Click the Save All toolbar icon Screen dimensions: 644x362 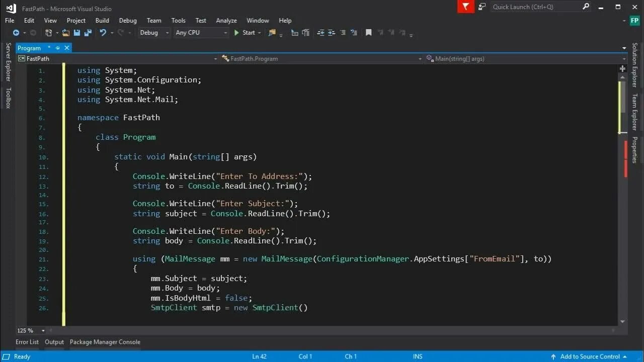click(x=88, y=33)
